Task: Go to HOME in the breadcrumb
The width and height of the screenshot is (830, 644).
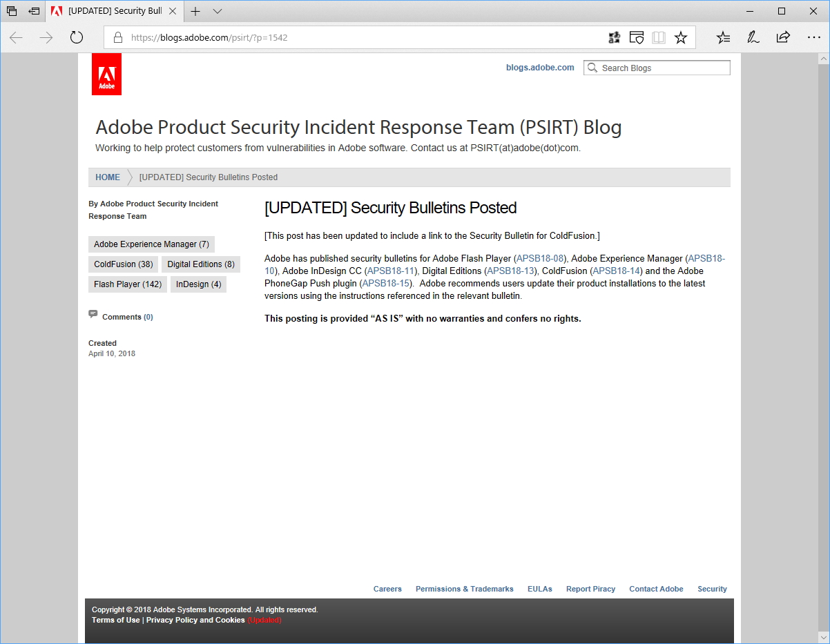Action: click(x=108, y=177)
